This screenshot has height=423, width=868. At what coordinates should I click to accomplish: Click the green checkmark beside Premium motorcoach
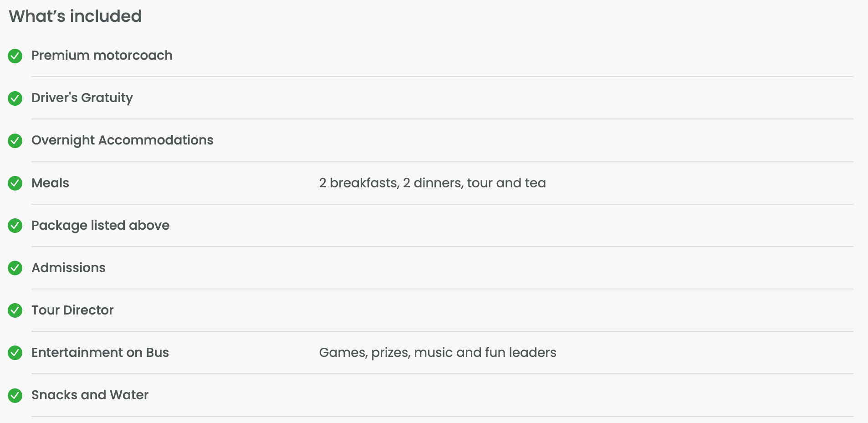pos(15,56)
